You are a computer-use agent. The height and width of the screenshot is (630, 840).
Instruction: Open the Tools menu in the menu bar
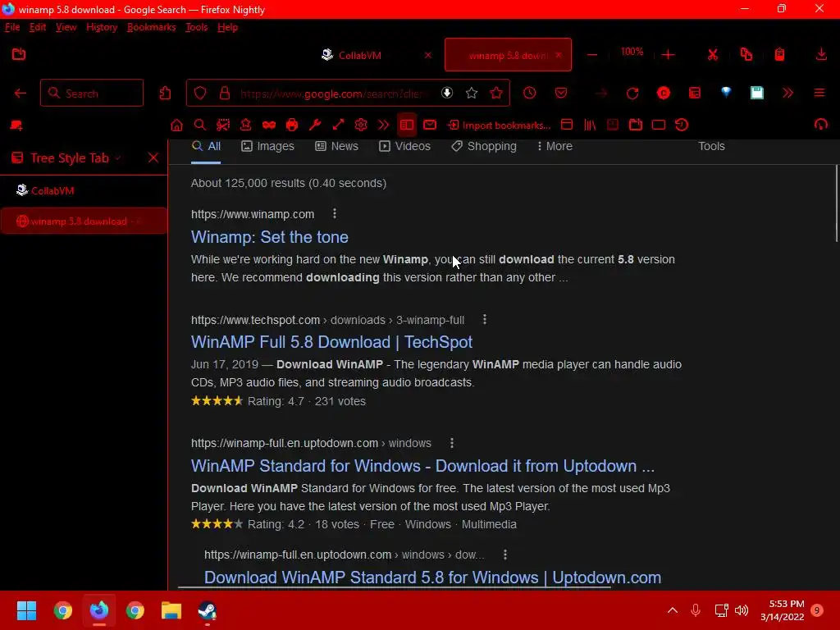197,27
